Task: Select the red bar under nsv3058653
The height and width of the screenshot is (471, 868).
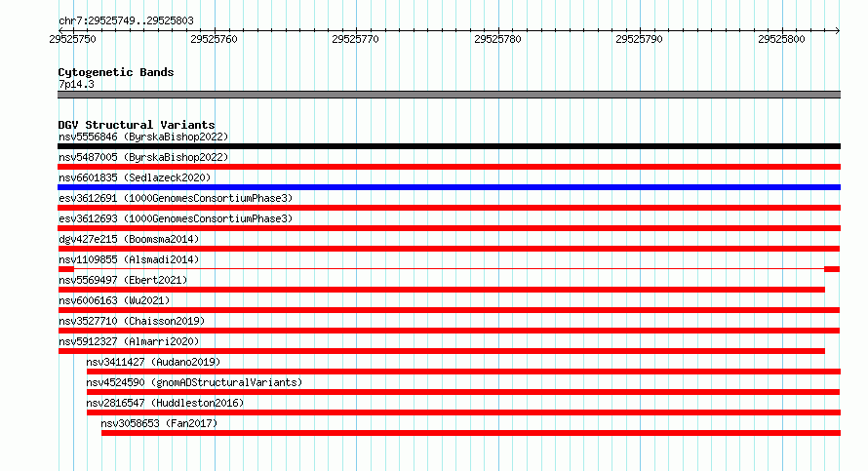Action: point(470,433)
